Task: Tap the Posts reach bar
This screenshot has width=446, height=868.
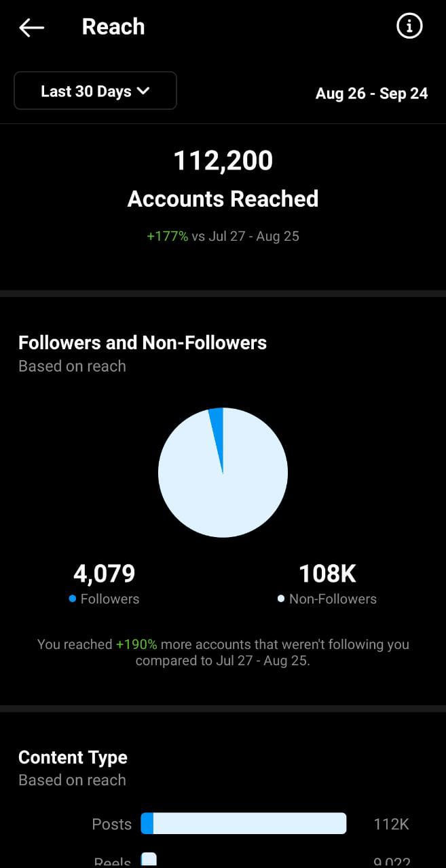Action: [243, 824]
